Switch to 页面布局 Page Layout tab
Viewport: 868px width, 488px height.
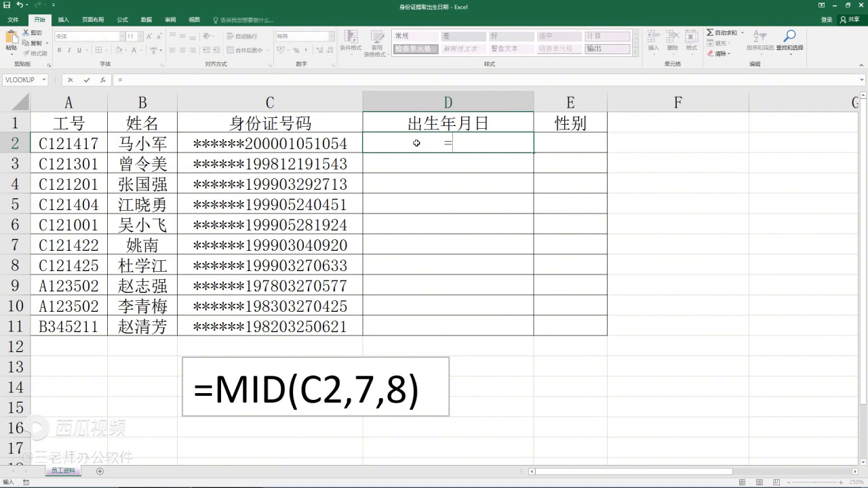(93, 20)
